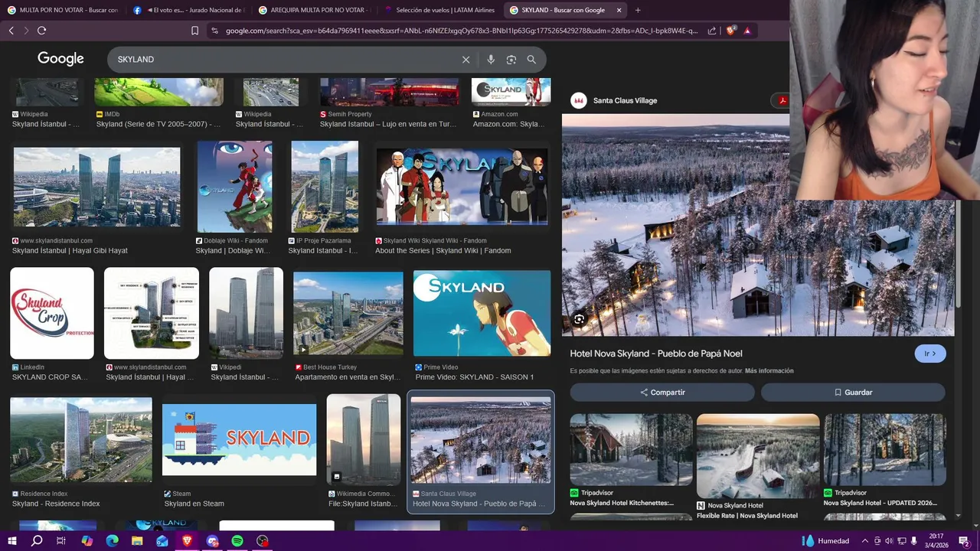Open Spotify from taskbar
980x551 pixels.
click(x=237, y=541)
